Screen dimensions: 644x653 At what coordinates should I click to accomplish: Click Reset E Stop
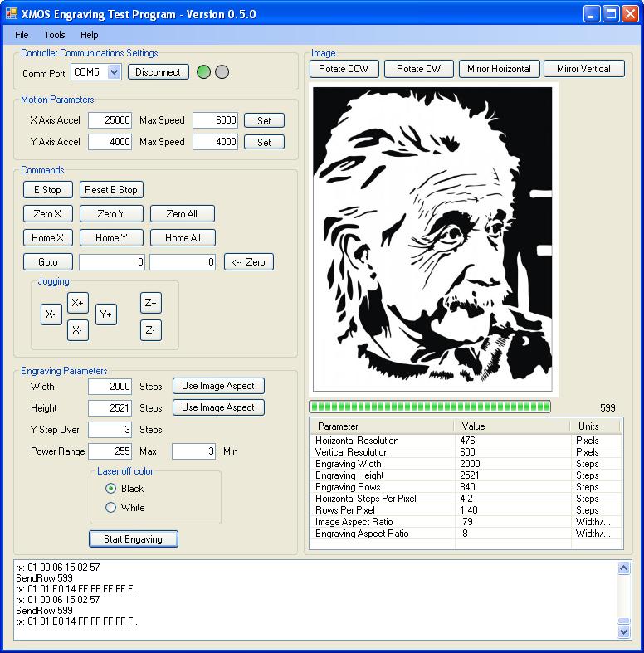[111, 190]
